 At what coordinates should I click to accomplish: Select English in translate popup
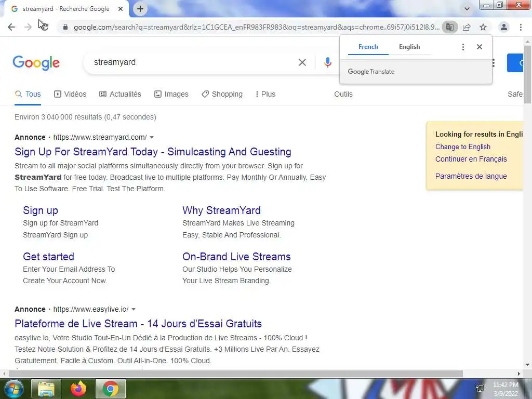[409, 47]
